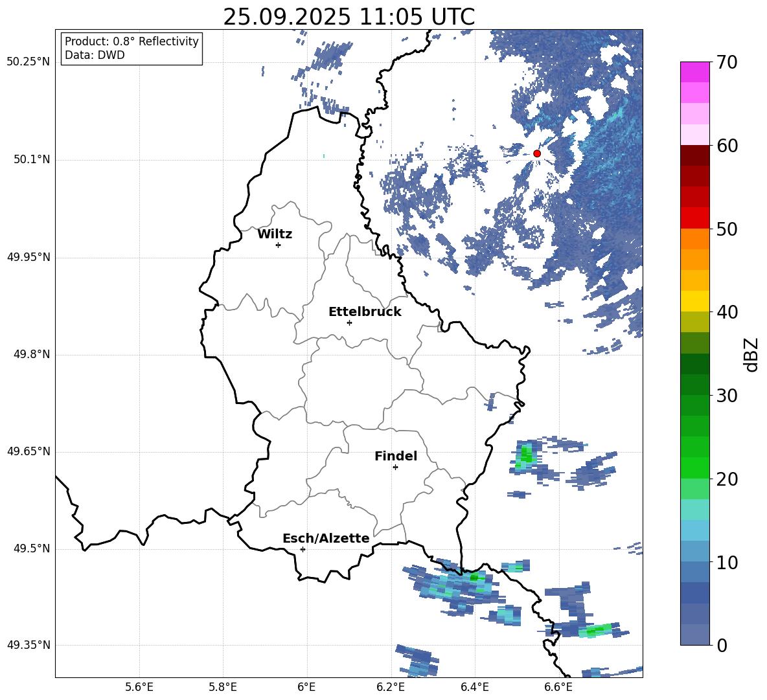This screenshot has height=700, width=767.
Task: Pick the magenta top colorbar segment
Action: [x=694, y=73]
